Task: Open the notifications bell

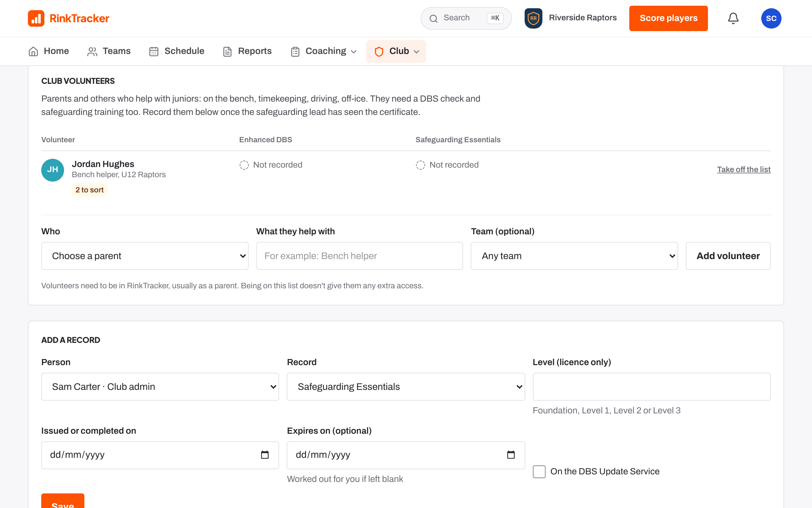Action: 733,18
